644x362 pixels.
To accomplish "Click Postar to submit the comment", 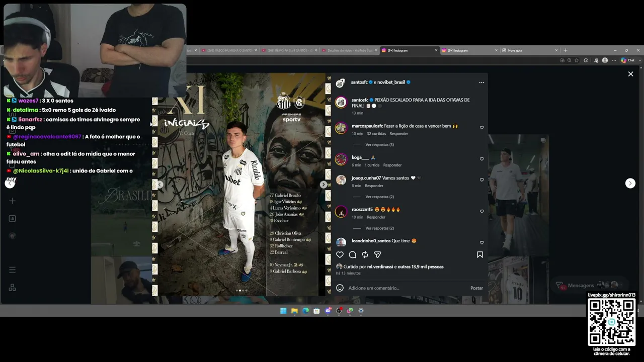I will pos(476,288).
